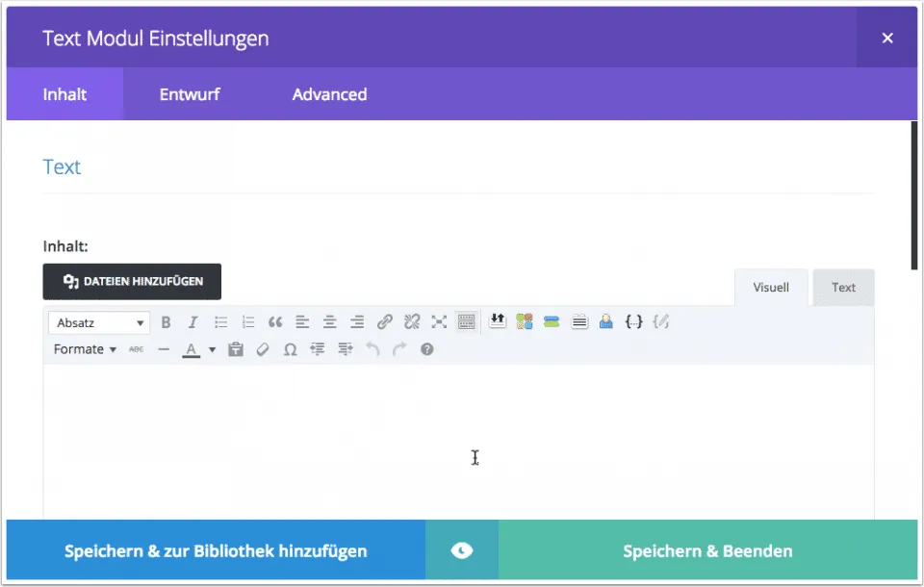Insert special character with Omega icon
This screenshot has width=924, height=587.
[x=290, y=349]
